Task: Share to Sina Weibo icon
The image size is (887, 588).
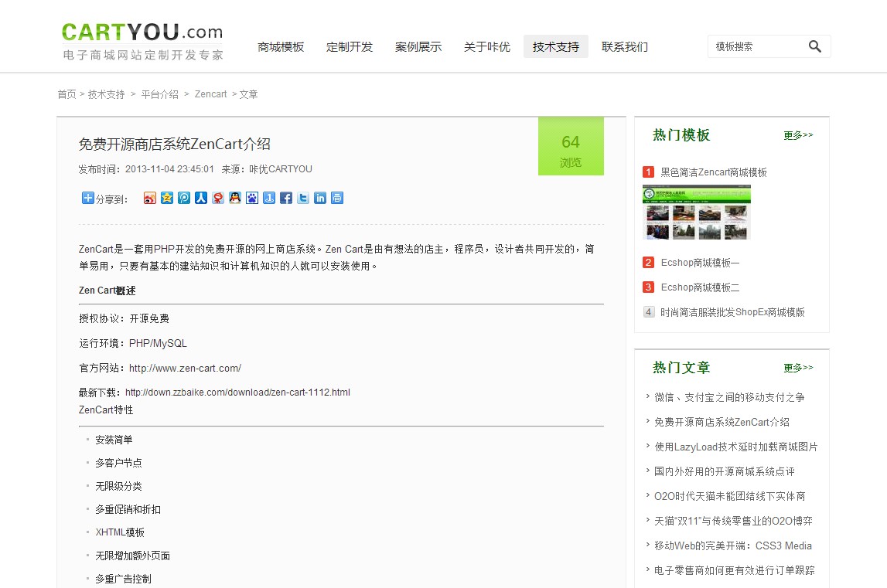Action: (x=150, y=198)
